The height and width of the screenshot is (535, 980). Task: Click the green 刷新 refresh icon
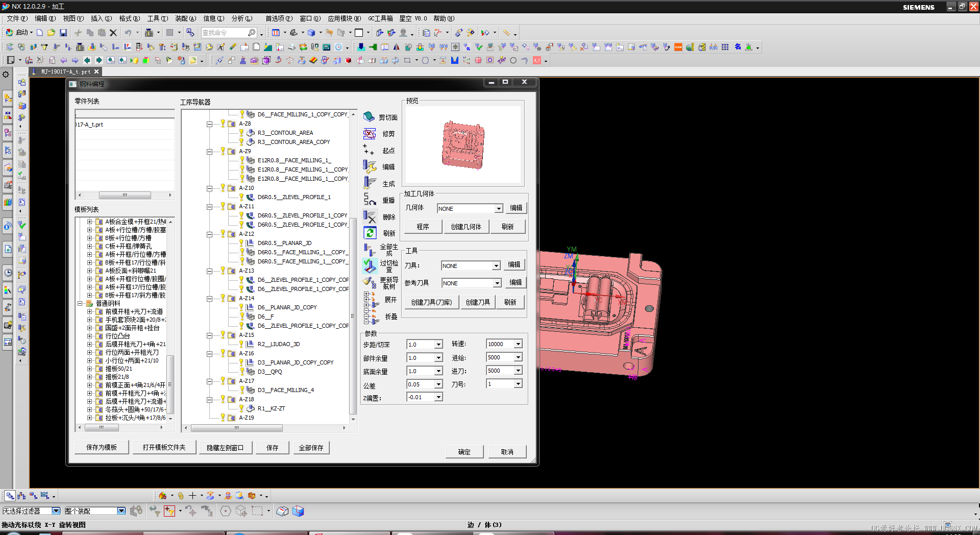[x=370, y=233]
